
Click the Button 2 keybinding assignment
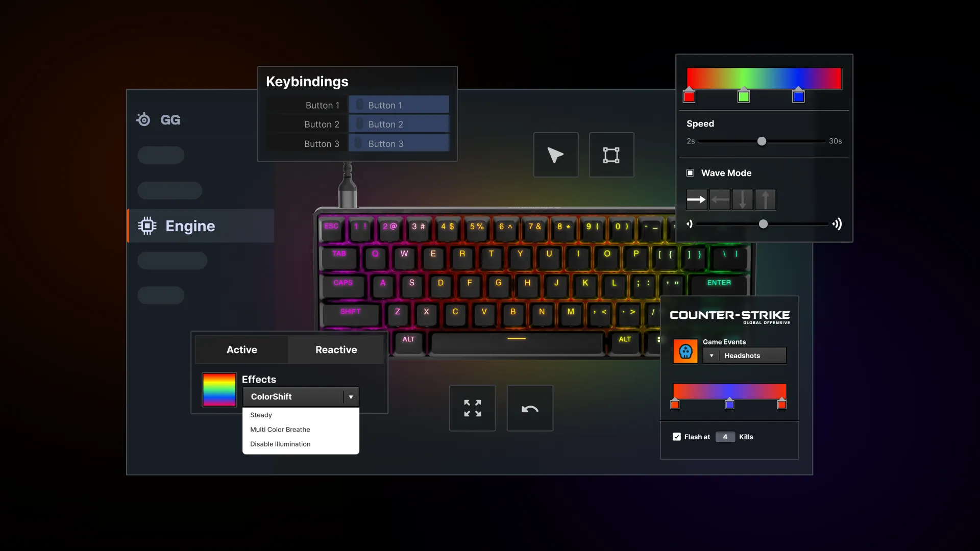tap(399, 124)
